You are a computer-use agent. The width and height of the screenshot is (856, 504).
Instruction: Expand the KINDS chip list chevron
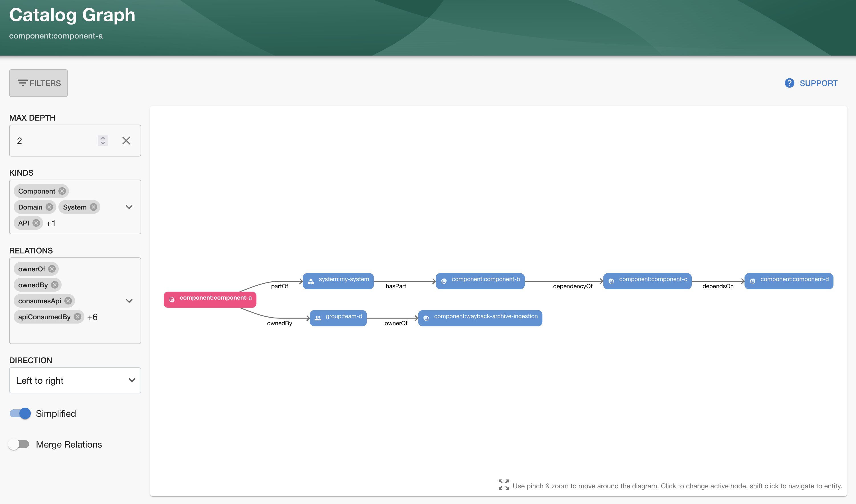point(129,207)
